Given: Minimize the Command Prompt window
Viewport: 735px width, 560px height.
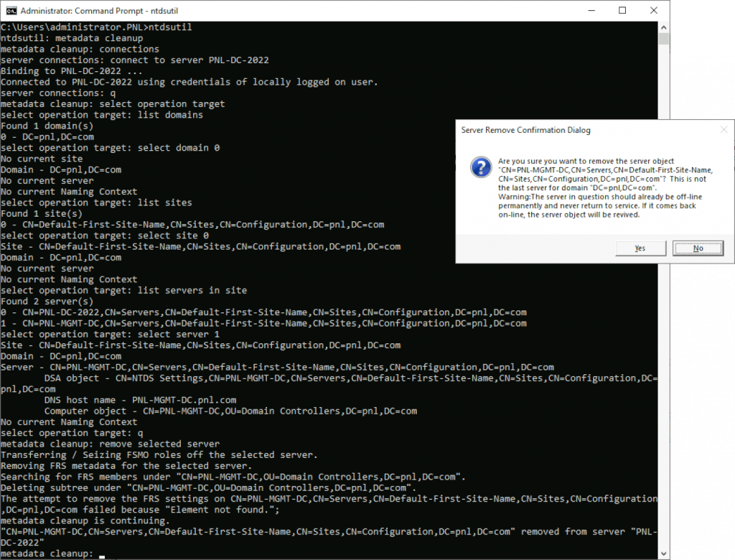Looking at the screenshot, I should [x=591, y=10].
